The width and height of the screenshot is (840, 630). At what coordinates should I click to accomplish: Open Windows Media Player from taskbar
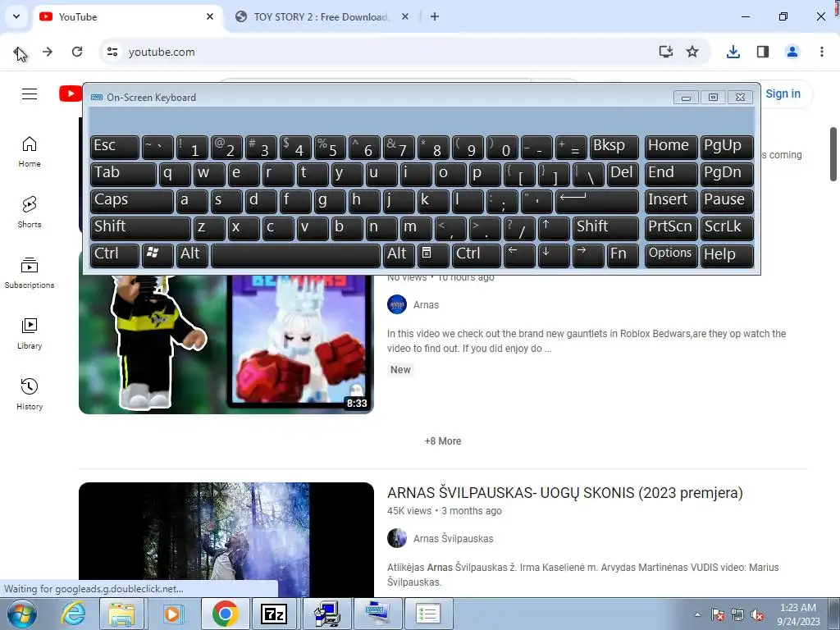tap(172, 614)
